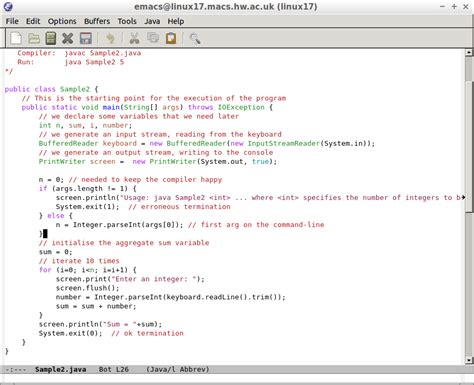Screen dimensions: 474x385
Task: Click the 'sum = 0;' line
Action: click(x=55, y=252)
